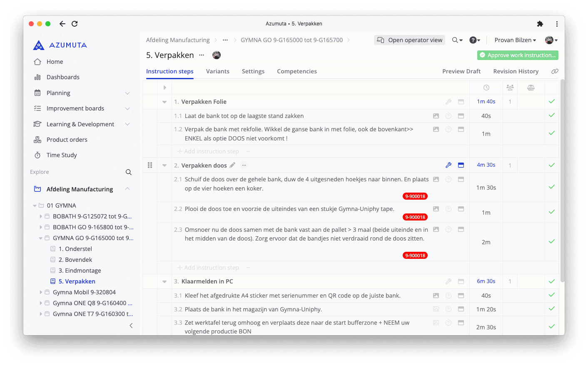This screenshot has width=588, height=366.
Task: Click the blue document card icon beside Verpakken doos
Action: pyautogui.click(x=461, y=165)
